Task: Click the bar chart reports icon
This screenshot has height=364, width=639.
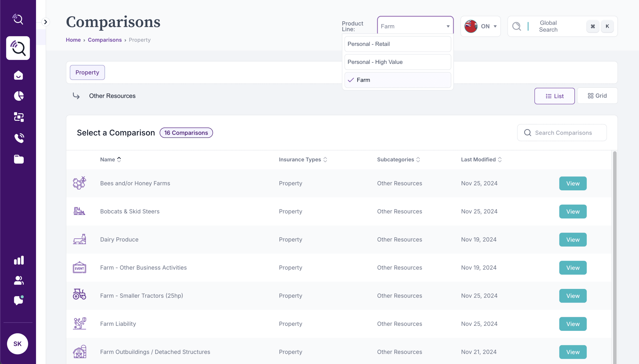Action: 19,260
